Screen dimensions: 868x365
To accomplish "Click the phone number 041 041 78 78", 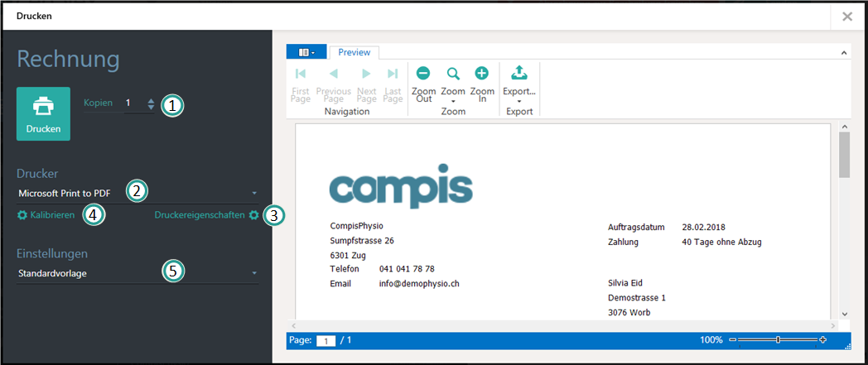I will (407, 269).
